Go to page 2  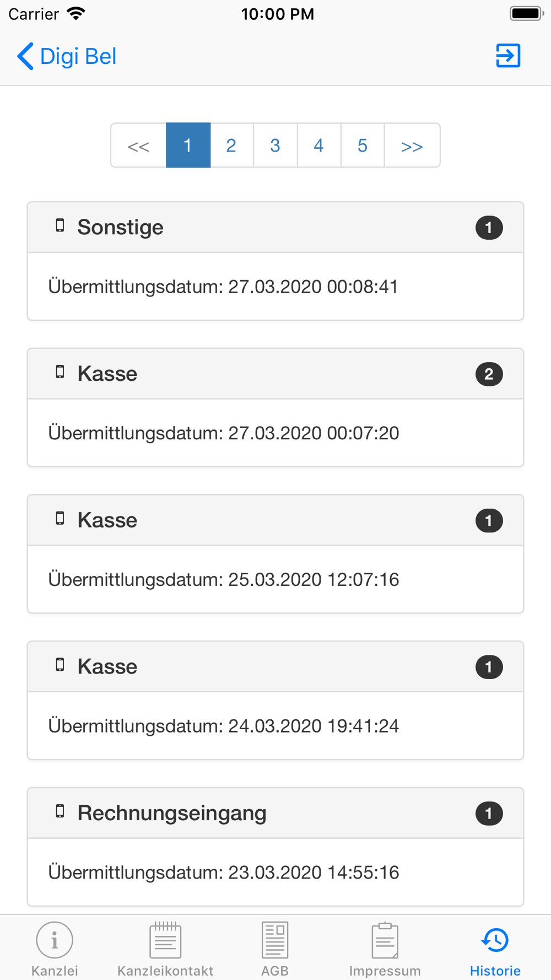231,145
